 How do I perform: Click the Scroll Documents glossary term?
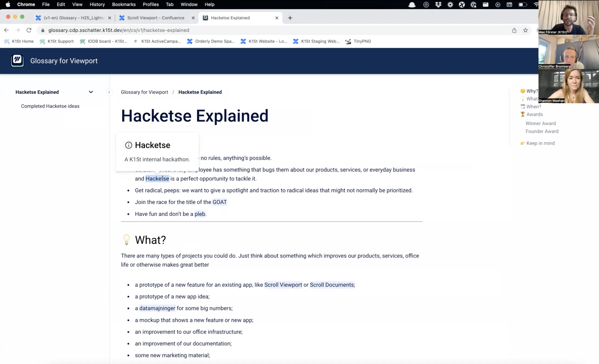pos(332,285)
